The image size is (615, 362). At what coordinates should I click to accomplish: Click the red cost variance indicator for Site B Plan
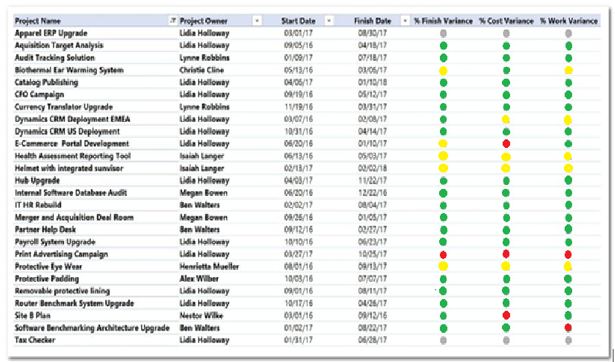pos(506,315)
